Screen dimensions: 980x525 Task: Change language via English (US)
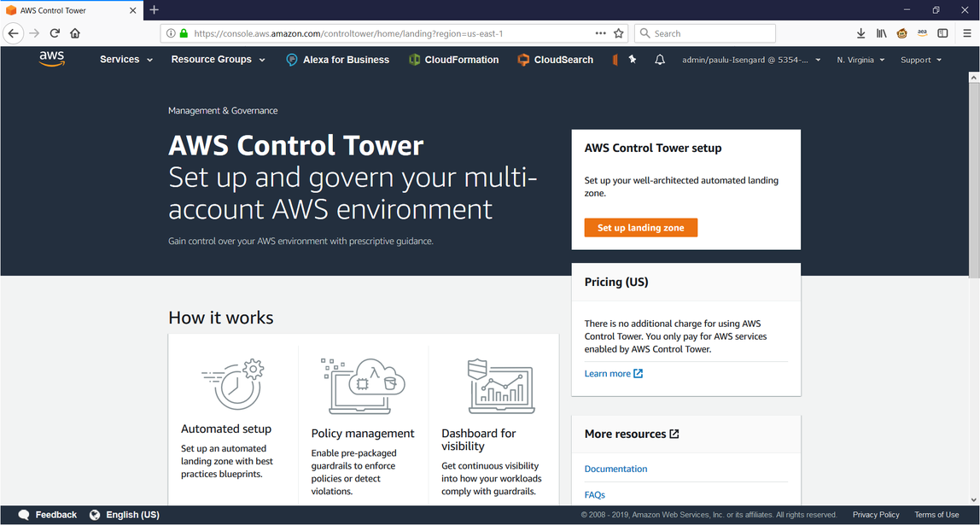click(x=125, y=515)
